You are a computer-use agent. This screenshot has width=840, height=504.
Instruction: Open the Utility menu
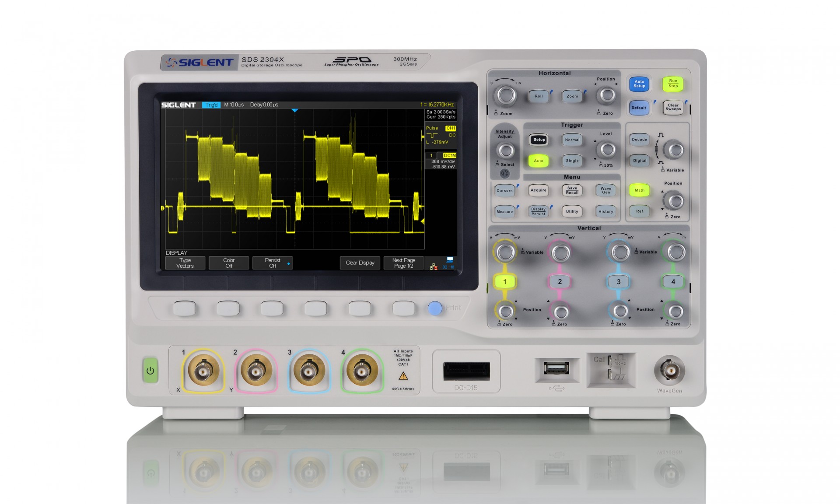pos(572,211)
